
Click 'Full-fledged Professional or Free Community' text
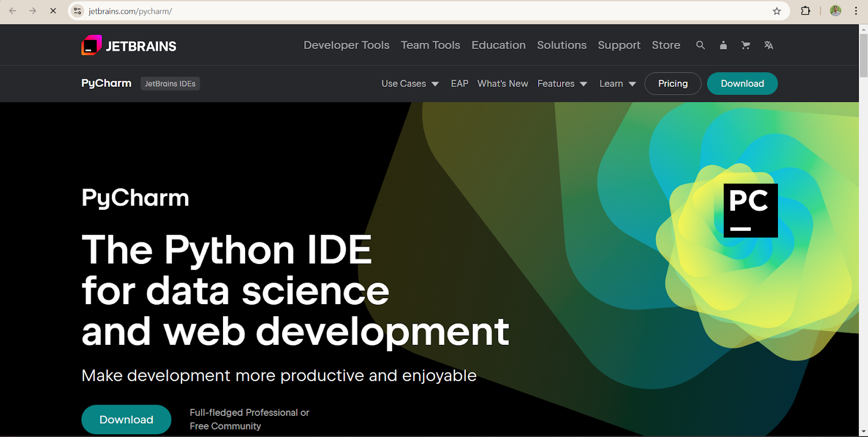[x=250, y=419]
